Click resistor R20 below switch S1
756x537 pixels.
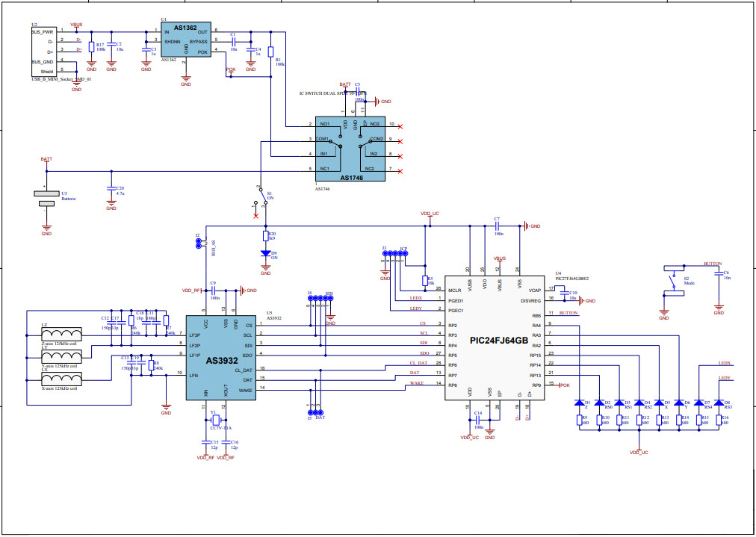[265, 235]
